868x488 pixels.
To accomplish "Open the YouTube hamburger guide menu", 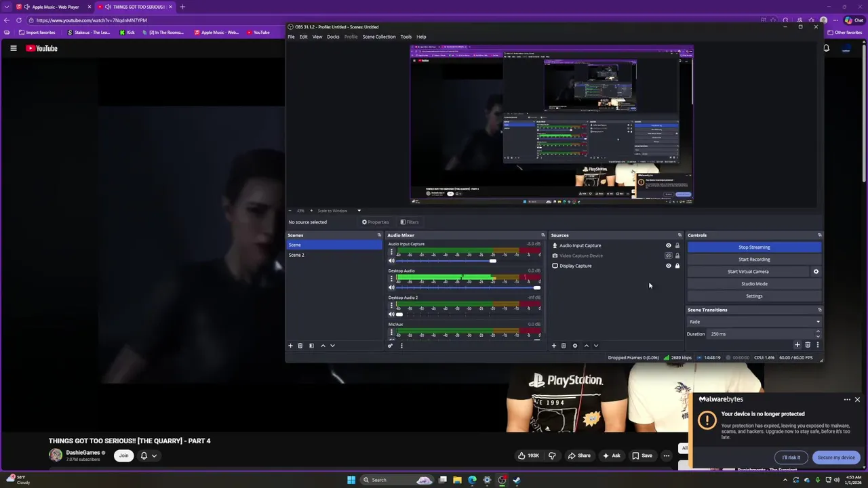I will (x=13, y=48).
